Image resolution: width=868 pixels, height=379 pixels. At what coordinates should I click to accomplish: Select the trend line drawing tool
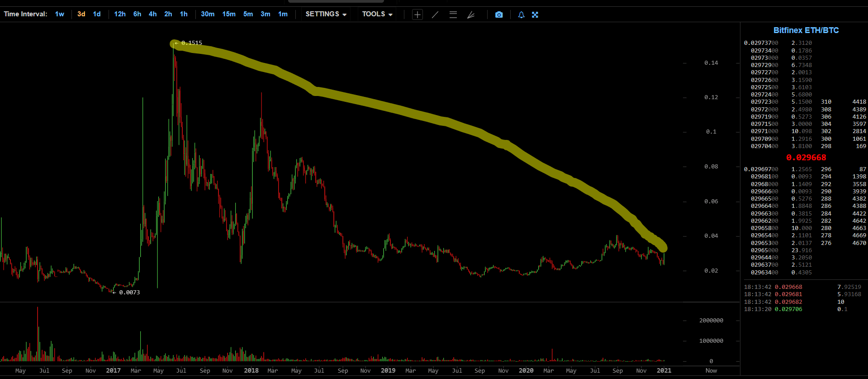(435, 14)
